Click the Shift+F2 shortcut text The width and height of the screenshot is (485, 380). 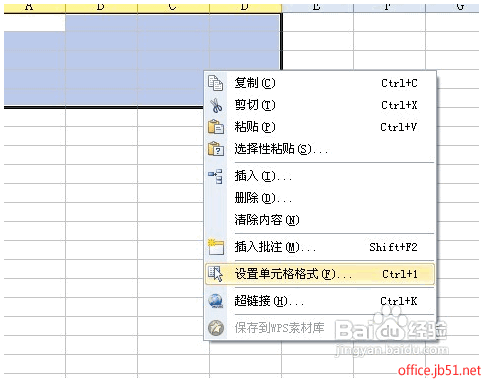[x=393, y=247]
